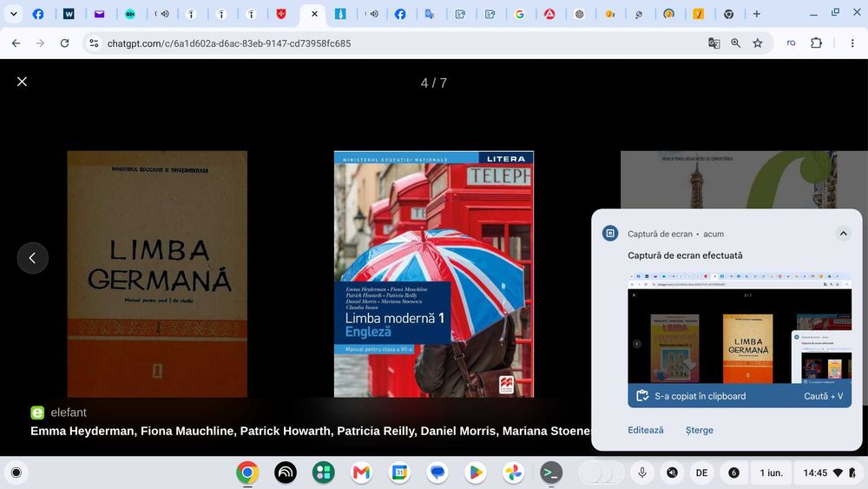Open Google Messages chat app in shelf
The height and width of the screenshot is (489, 868).
click(x=437, y=472)
